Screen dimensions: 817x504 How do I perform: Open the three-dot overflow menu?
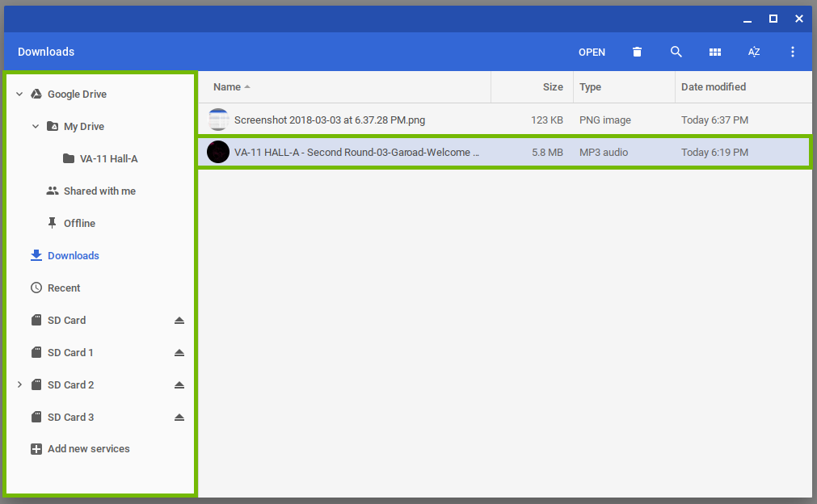click(x=792, y=52)
